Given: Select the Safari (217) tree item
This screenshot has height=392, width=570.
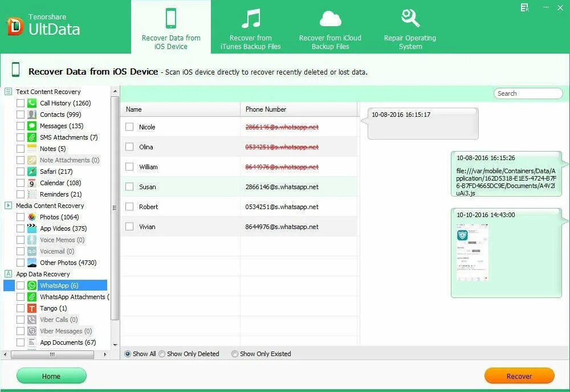Looking at the screenshot, I should [x=56, y=171].
